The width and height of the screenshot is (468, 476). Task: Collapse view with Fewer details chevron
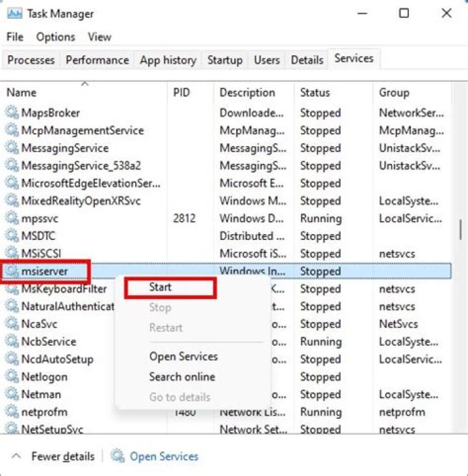tap(16, 456)
